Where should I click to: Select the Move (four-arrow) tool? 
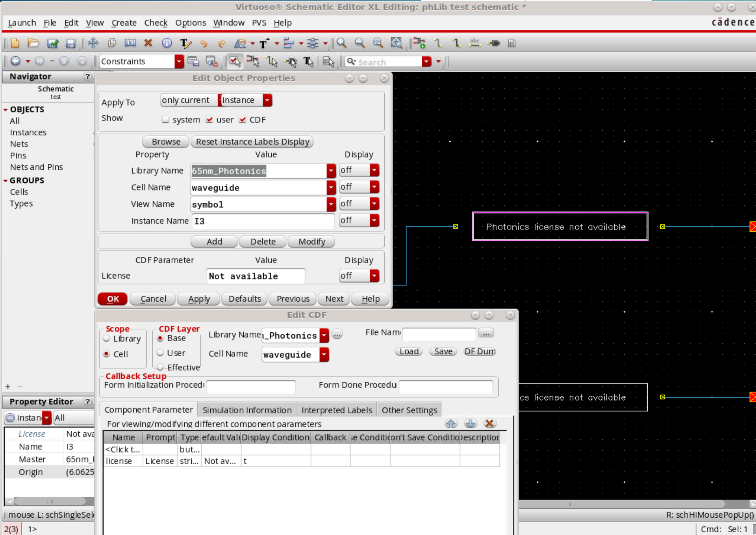click(93, 43)
